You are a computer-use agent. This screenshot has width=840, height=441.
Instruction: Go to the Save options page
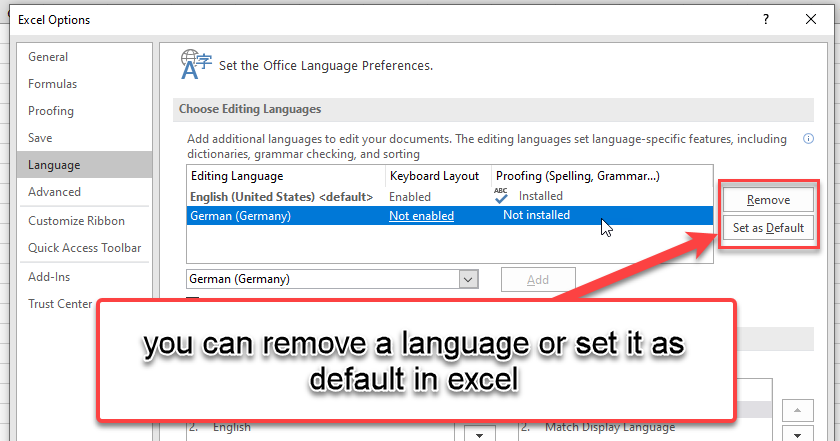[x=84, y=138]
